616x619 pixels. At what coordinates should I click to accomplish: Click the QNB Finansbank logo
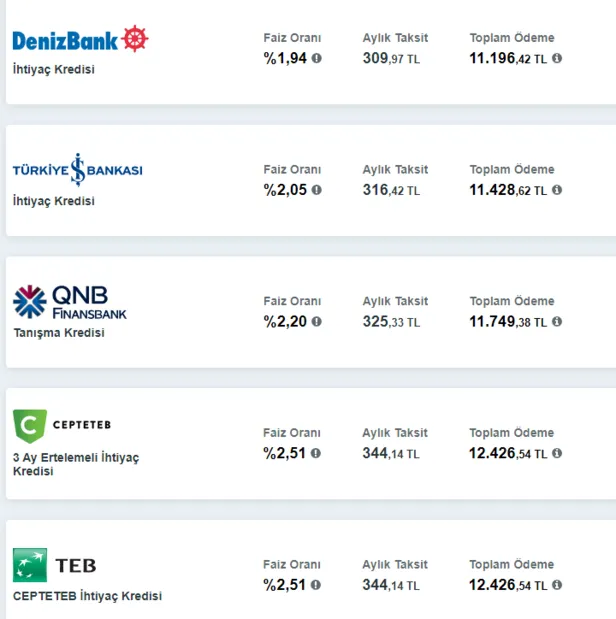coord(70,302)
